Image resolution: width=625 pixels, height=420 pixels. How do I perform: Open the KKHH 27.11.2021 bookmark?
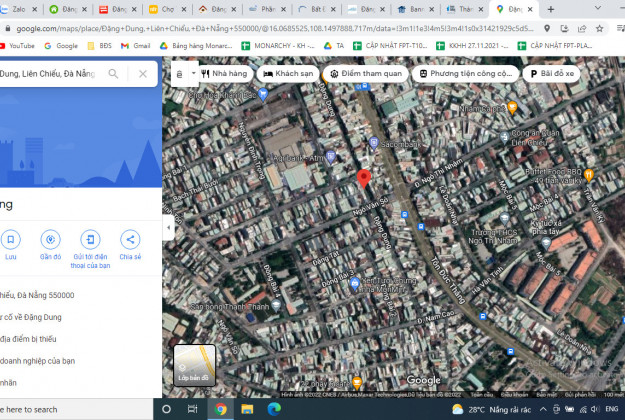pos(472,46)
